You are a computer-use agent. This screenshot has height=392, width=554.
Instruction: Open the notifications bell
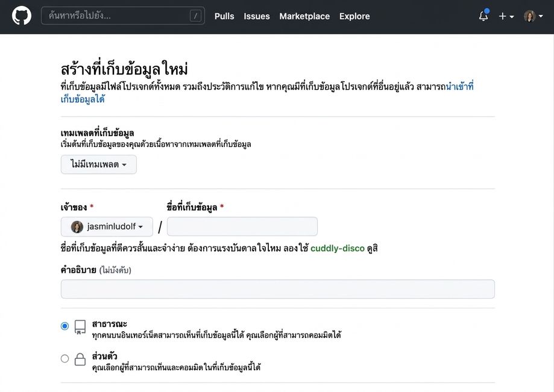point(483,16)
